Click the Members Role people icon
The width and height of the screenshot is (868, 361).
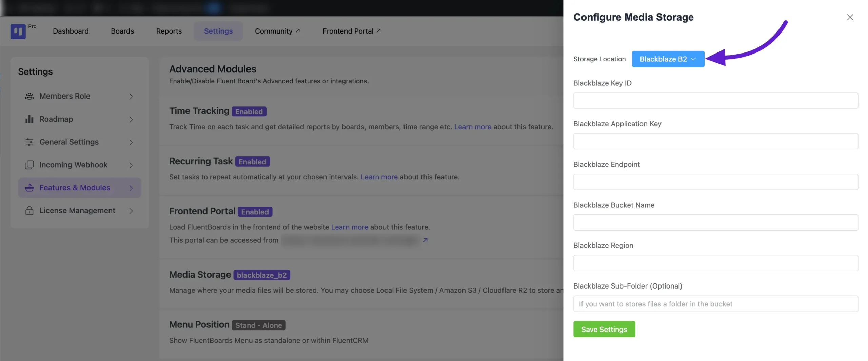pos(29,96)
